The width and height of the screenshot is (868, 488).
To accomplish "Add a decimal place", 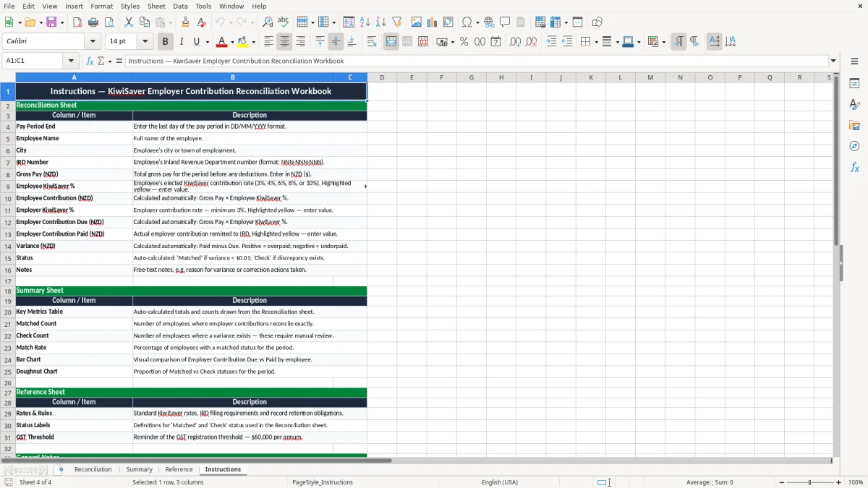I will [515, 42].
